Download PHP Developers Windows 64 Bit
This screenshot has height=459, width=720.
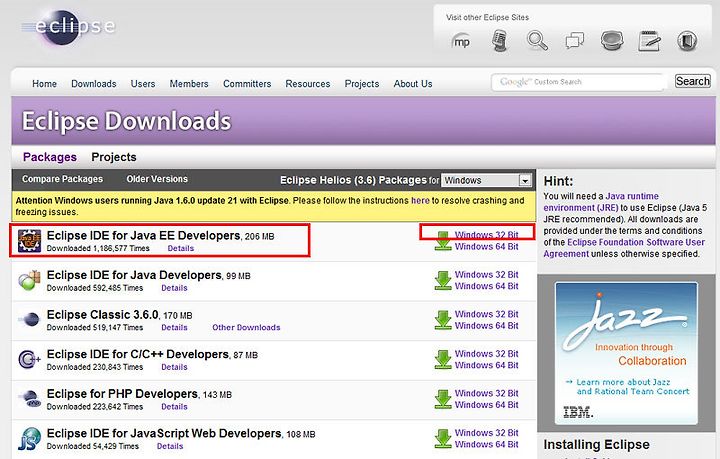(486, 405)
